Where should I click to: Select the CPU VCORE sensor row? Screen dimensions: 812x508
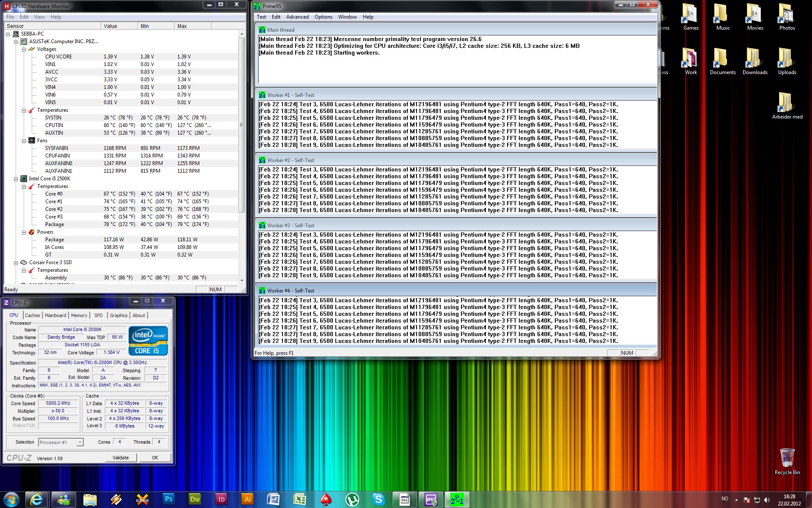pyautogui.click(x=121, y=57)
